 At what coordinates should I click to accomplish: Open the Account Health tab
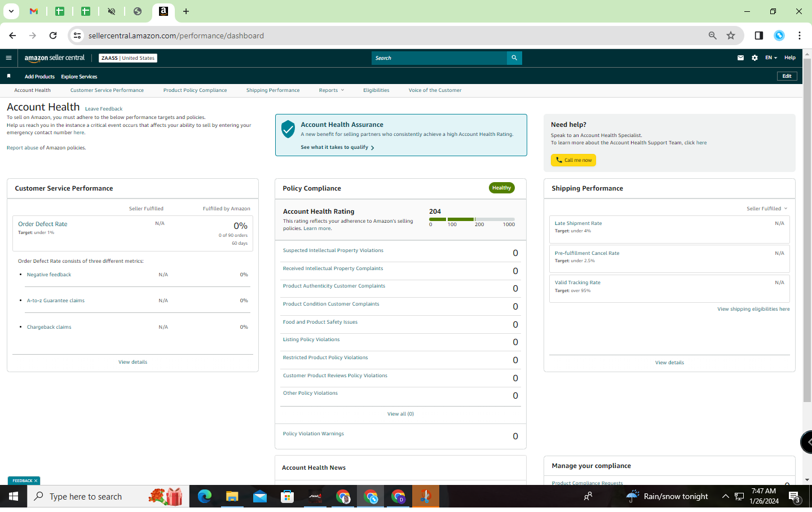[x=32, y=90]
